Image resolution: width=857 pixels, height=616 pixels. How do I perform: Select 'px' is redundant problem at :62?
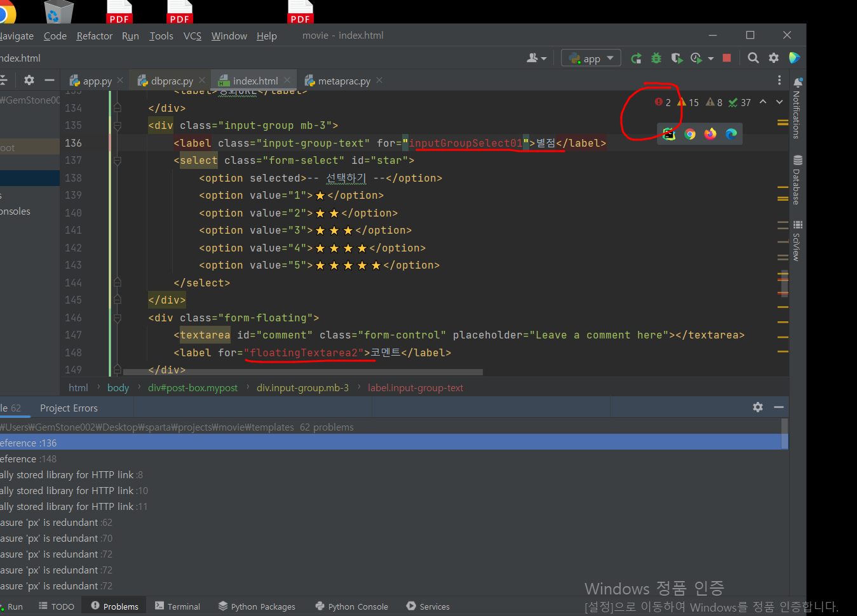[394, 523]
